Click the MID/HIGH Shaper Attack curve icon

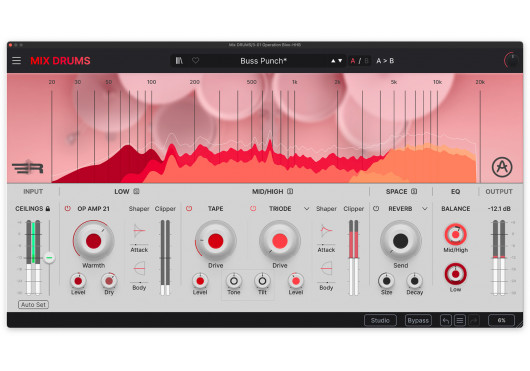click(x=326, y=231)
